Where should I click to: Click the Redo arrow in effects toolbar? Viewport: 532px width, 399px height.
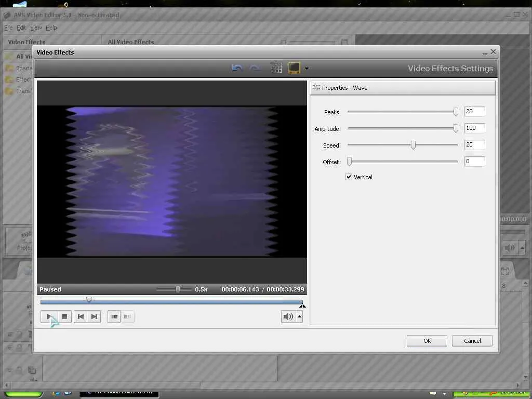[255, 68]
